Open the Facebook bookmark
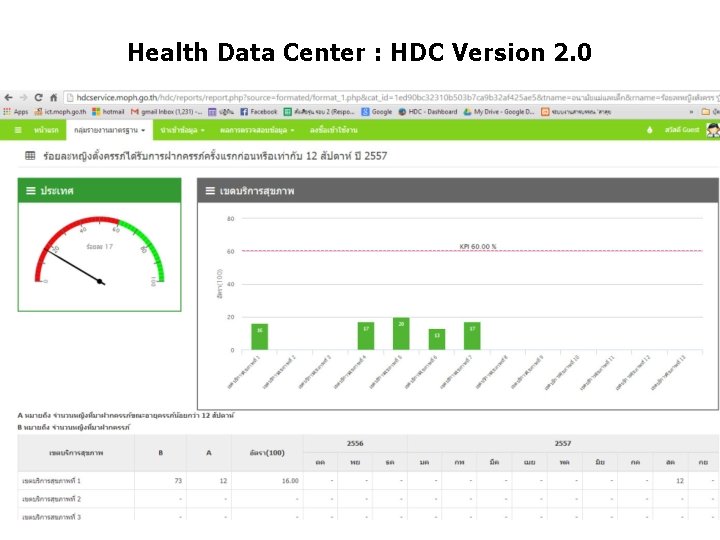720x540 pixels. 259,112
